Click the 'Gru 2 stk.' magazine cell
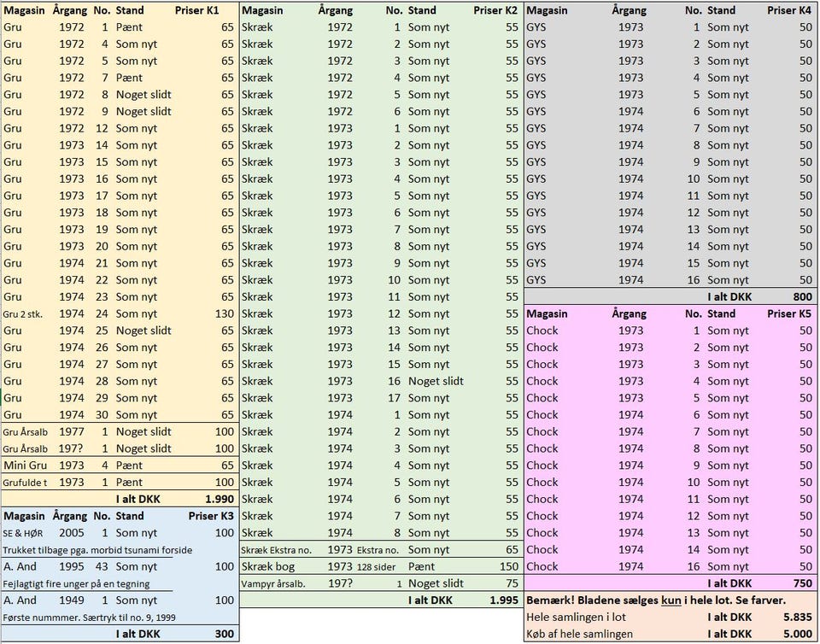The image size is (820, 644). (22, 314)
